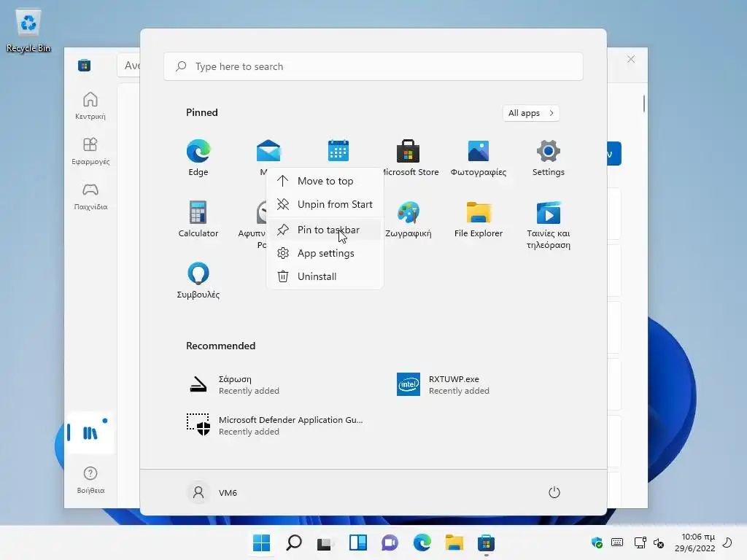
Task: Open the Mail pinned app icon
Action: click(x=268, y=151)
